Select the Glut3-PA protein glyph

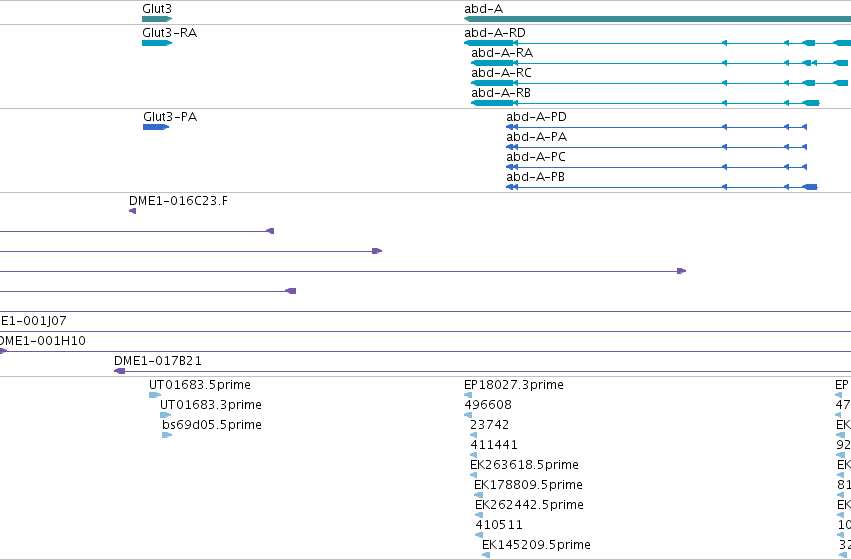tap(156, 127)
